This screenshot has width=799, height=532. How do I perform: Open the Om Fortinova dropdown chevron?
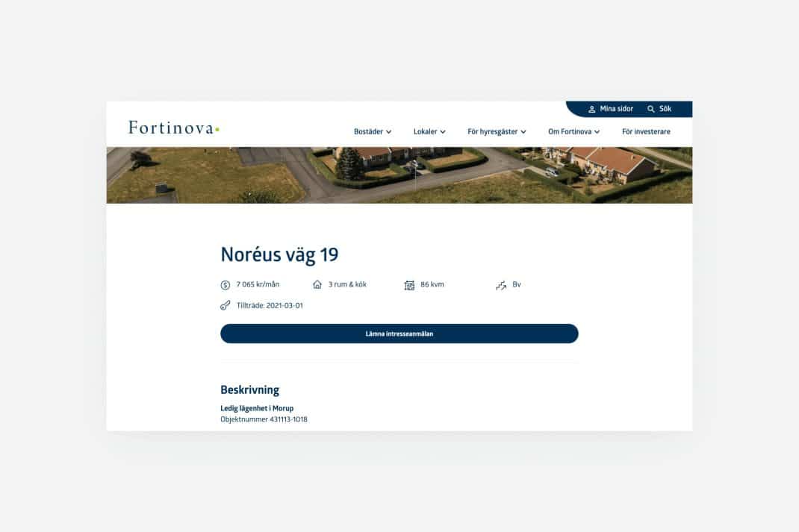tap(597, 132)
